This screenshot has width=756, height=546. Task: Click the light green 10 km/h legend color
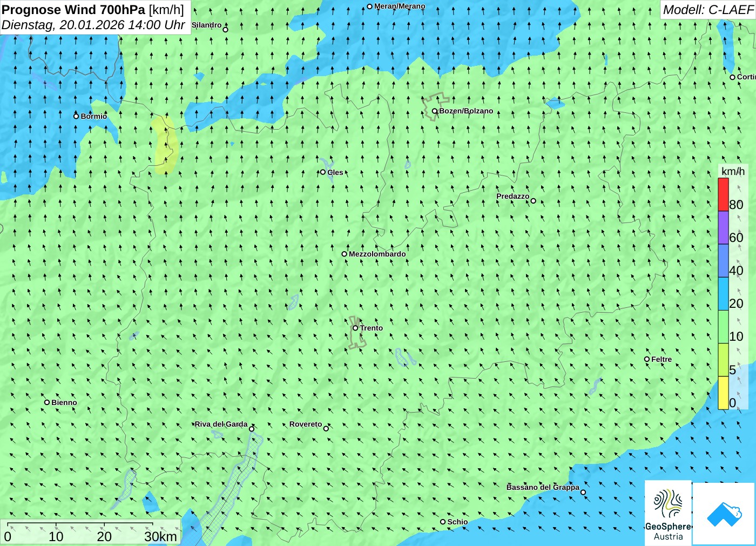tap(723, 326)
